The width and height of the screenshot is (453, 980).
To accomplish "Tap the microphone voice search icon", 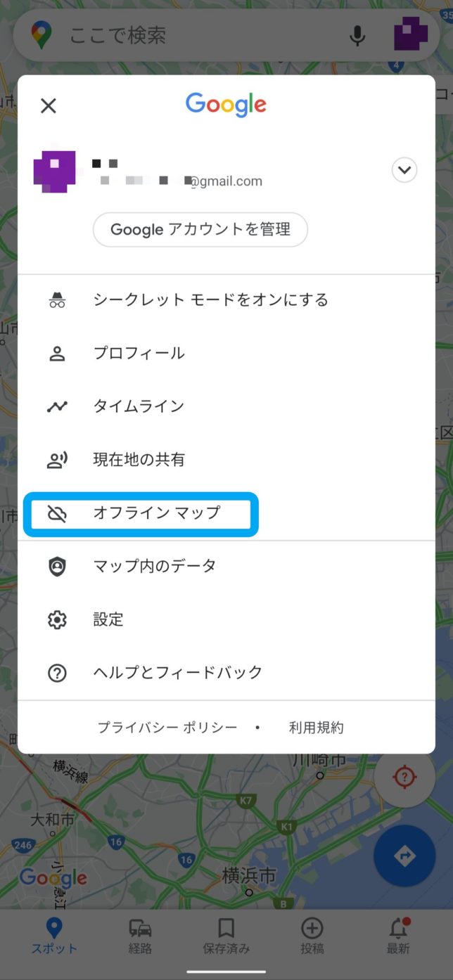I will (358, 35).
